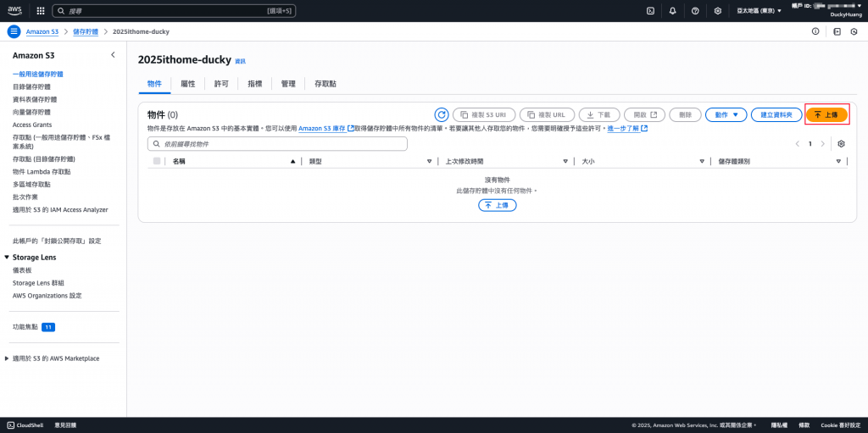Open 此帳戶的「封鎖公開存取」設定
The height and width of the screenshot is (433, 868).
pyautogui.click(x=57, y=241)
